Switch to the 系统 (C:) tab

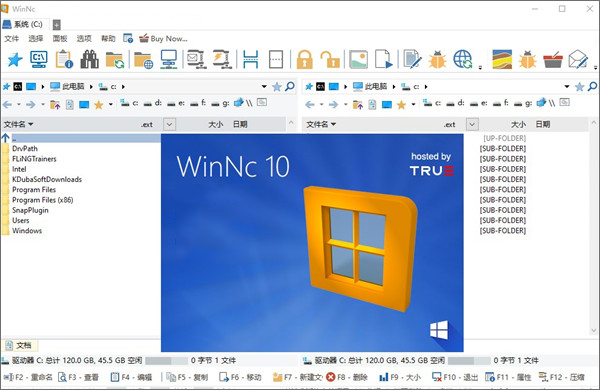[25, 24]
